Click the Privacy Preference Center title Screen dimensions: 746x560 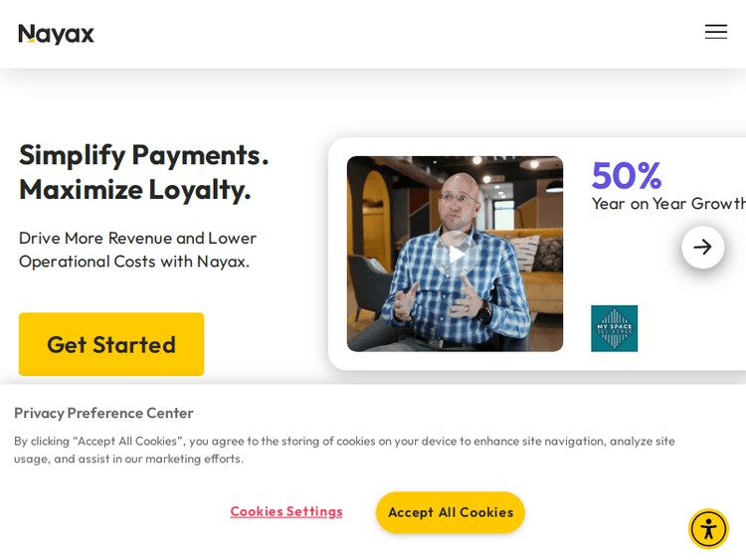pos(103,413)
